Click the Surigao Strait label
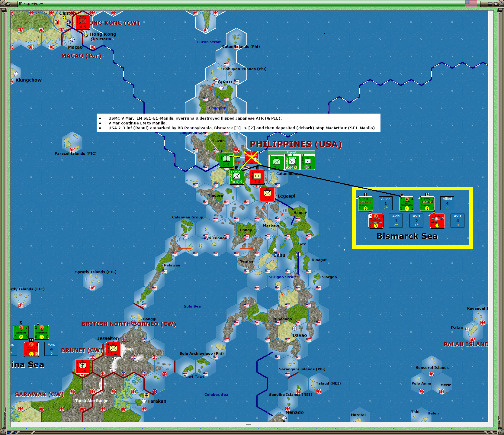504x435 pixels. 282,277
